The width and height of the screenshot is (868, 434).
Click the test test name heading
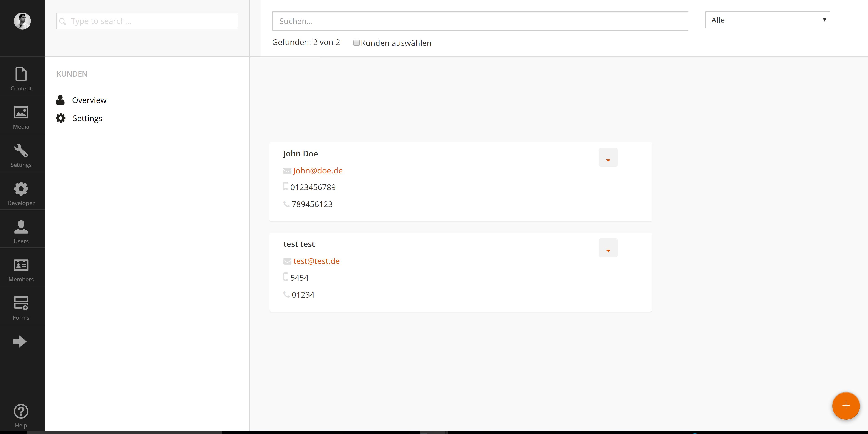point(299,244)
